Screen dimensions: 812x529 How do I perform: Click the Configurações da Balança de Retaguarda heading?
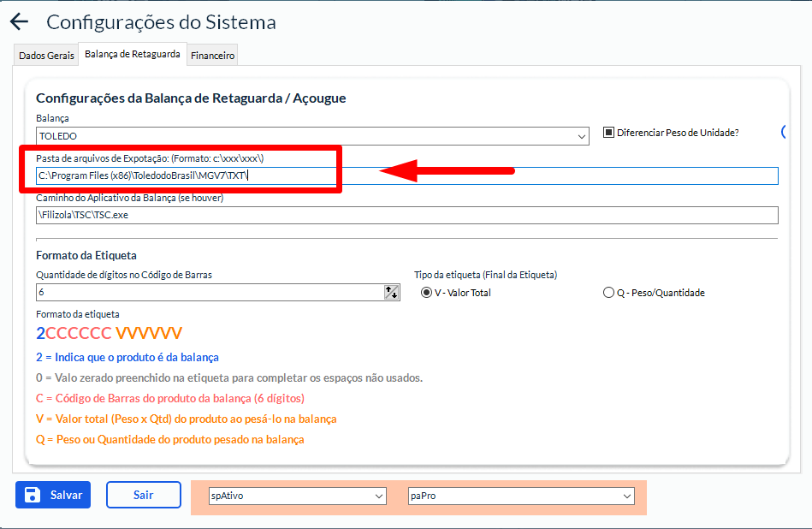pos(191,98)
